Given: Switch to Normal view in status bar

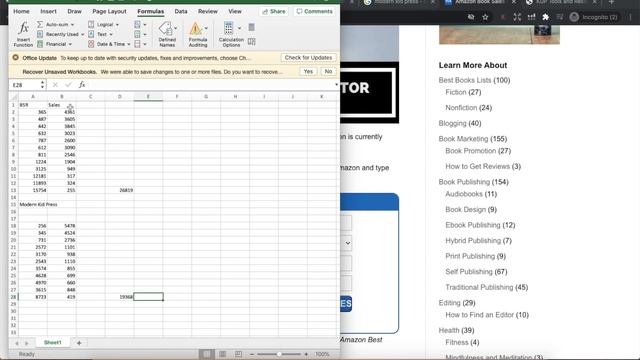Looking at the screenshot, I should coord(207,354).
